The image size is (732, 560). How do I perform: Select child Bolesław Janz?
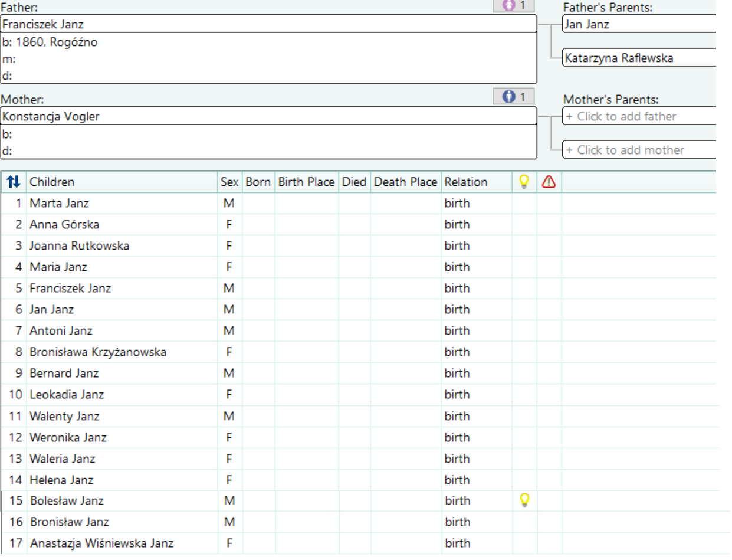(x=67, y=500)
